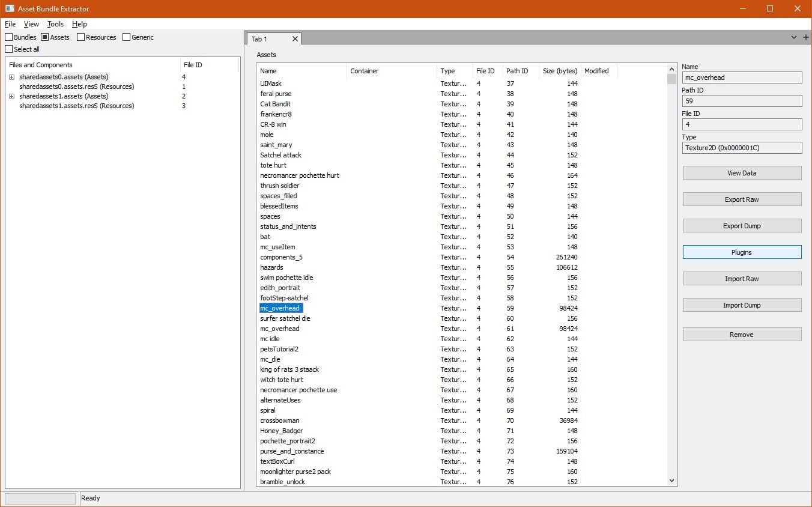Select the Satchel attack asset
This screenshot has height=507, width=812.
(280, 155)
